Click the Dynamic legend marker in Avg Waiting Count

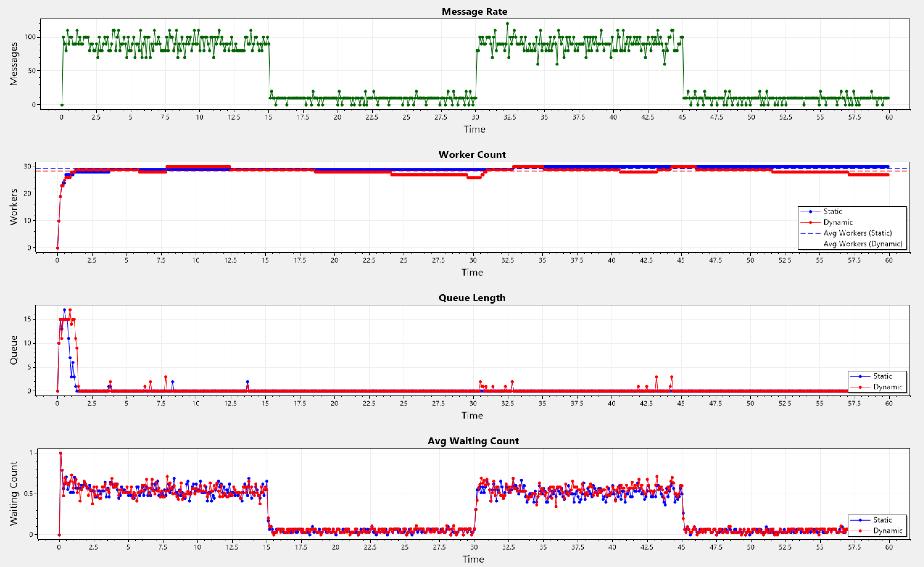click(860, 531)
